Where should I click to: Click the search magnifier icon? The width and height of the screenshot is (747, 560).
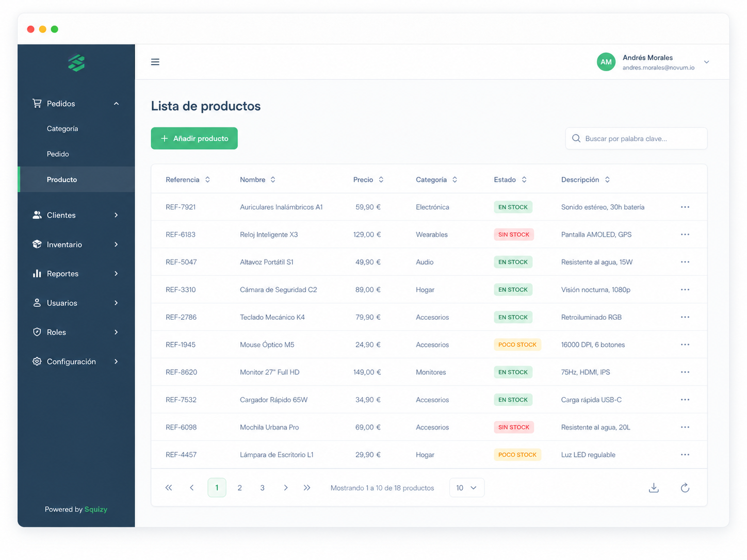click(x=576, y=138)
